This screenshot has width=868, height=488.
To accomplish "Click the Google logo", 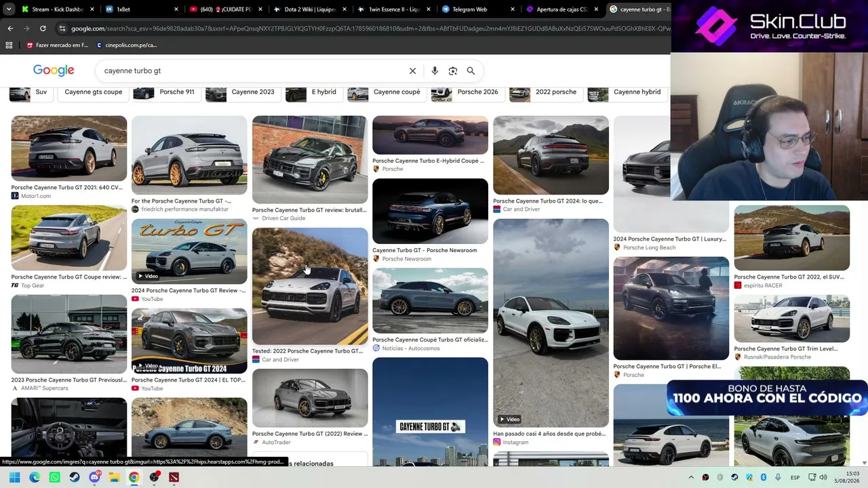I will pos(54,70).
